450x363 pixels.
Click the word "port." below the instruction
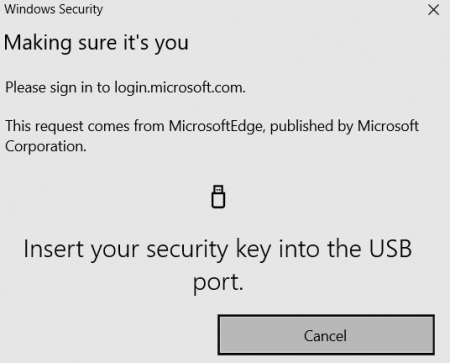tap(218, 283)
